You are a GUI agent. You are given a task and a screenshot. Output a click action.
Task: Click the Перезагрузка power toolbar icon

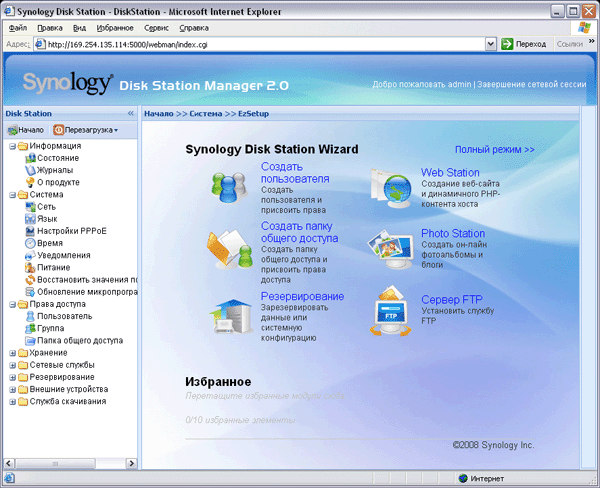(59, 130)
